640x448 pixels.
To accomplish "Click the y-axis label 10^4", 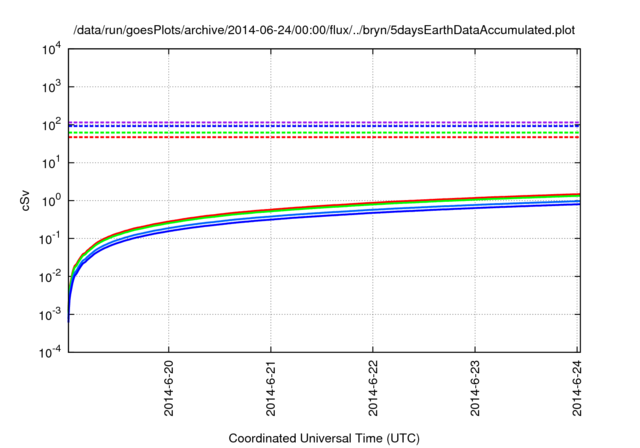I will click(51, 50).
